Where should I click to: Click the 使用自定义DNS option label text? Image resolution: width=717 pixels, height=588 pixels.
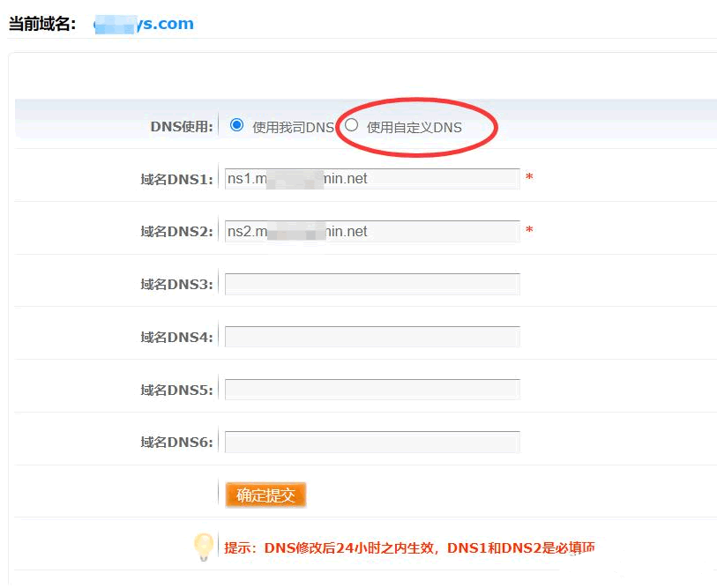[414, 127]
